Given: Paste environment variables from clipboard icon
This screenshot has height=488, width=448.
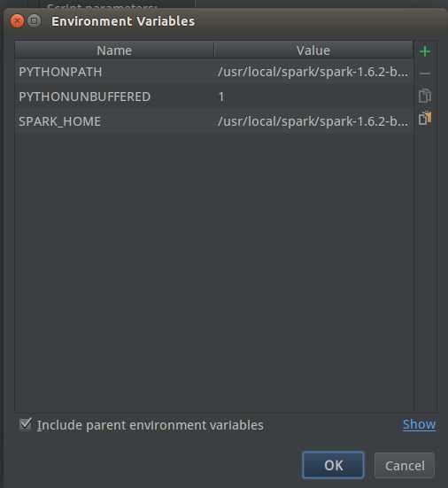Looking at the screenshot, I should (x=425, y=119).
